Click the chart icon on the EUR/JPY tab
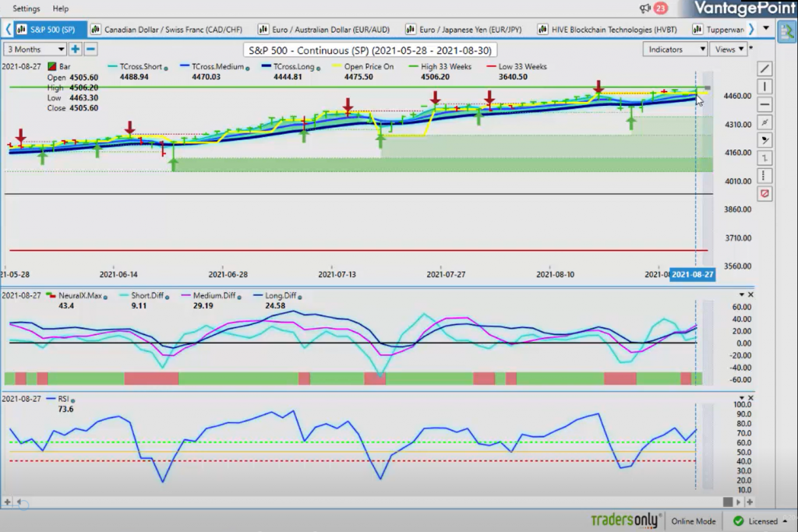This screenshot has height=532, width=798. click(410, 30)
